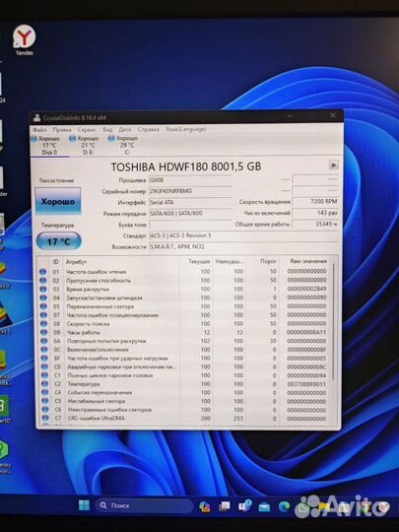The height and width of the screenshot is (532, 399).
Task: Select the Неисправимые ошибки секторов row
Action: coord(185,410)
